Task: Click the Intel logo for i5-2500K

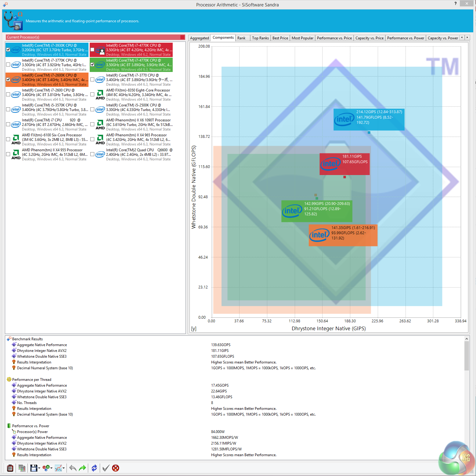Action: (100, 109)
